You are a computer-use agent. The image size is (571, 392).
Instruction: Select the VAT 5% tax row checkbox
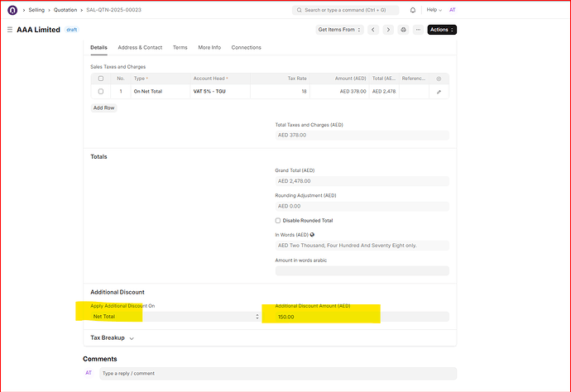101,92
